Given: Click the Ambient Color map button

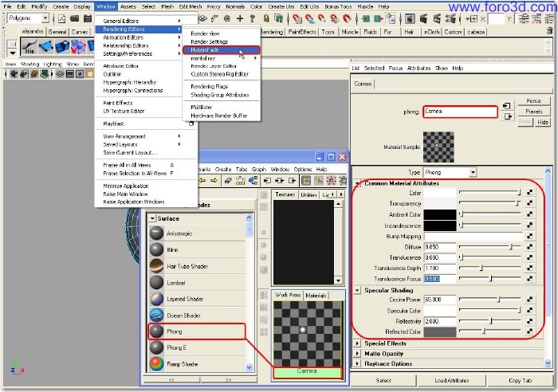Looking at the screenshot, I should click(x=529, y=214).
